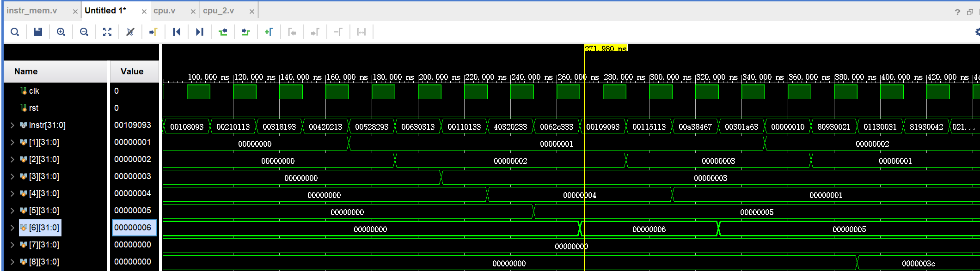Expand the [3][31:0] register bus
The width and height of the screenshot is (980, 271).
click(x=12, y=176)
